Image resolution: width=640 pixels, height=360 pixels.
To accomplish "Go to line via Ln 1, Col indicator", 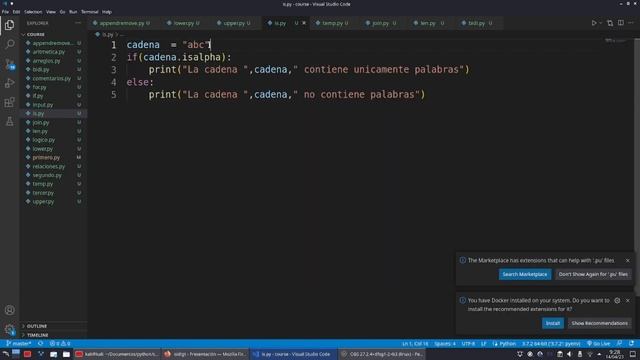I will coord(415,344).
